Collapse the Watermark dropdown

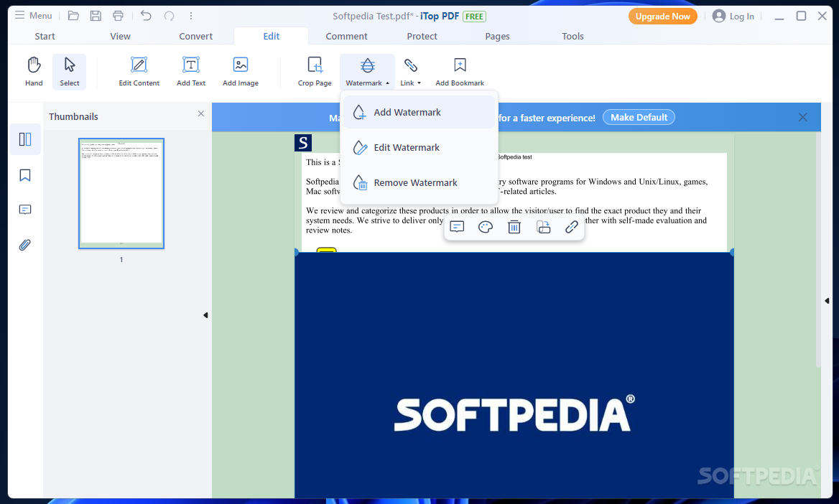pos(367,72)
